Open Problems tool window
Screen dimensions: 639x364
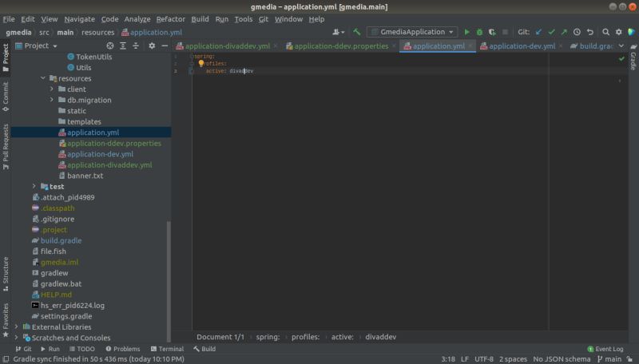123,349
